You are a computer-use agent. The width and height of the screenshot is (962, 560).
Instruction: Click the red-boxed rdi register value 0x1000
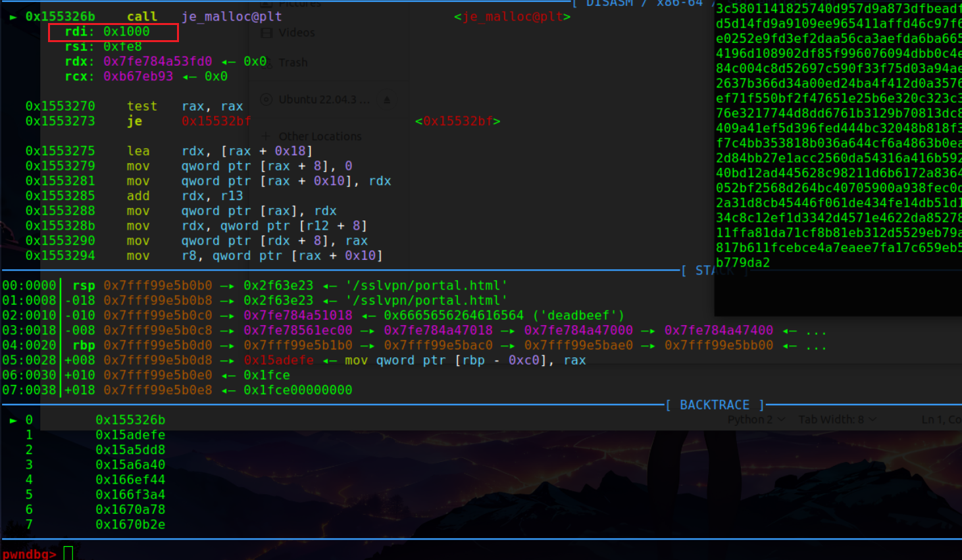(x=126, y=31)
